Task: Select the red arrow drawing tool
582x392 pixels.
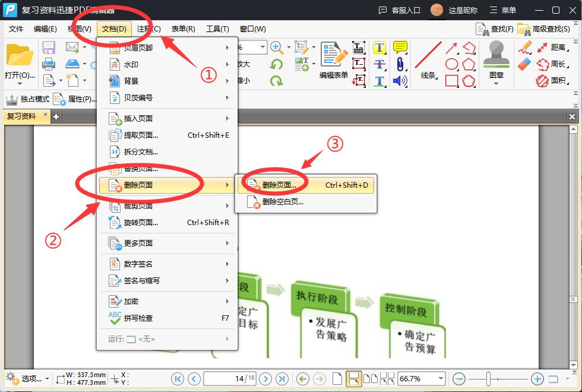Action: pyautogui.click(x=451, y=48)
